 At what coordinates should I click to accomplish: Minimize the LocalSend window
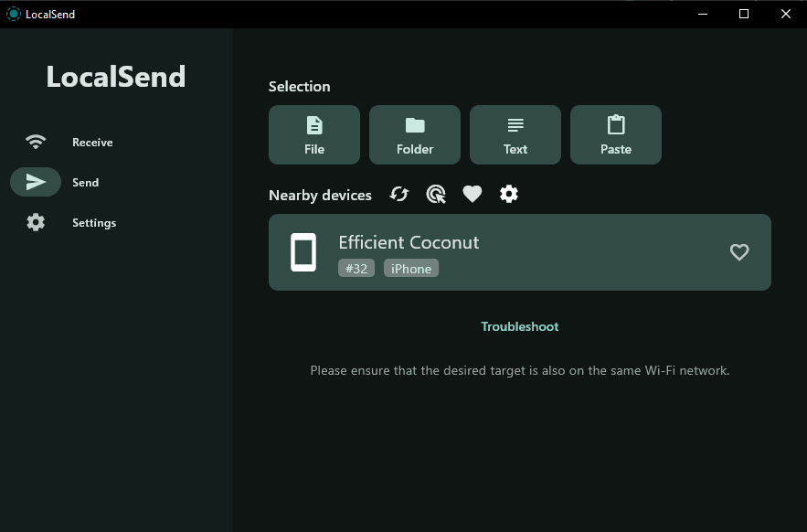pos(703,14)
